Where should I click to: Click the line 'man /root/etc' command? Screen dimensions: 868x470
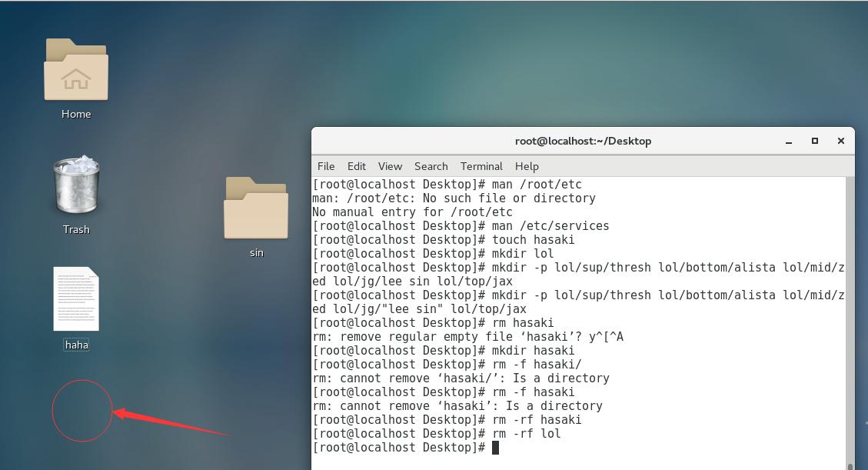[447, 185]
